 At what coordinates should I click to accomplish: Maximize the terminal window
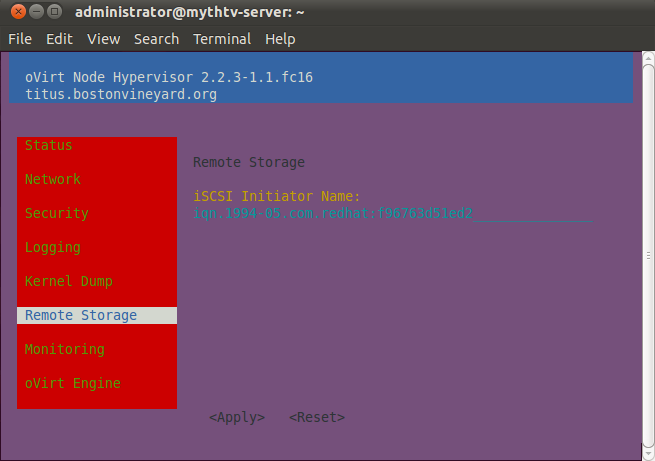tap(54, 12)
